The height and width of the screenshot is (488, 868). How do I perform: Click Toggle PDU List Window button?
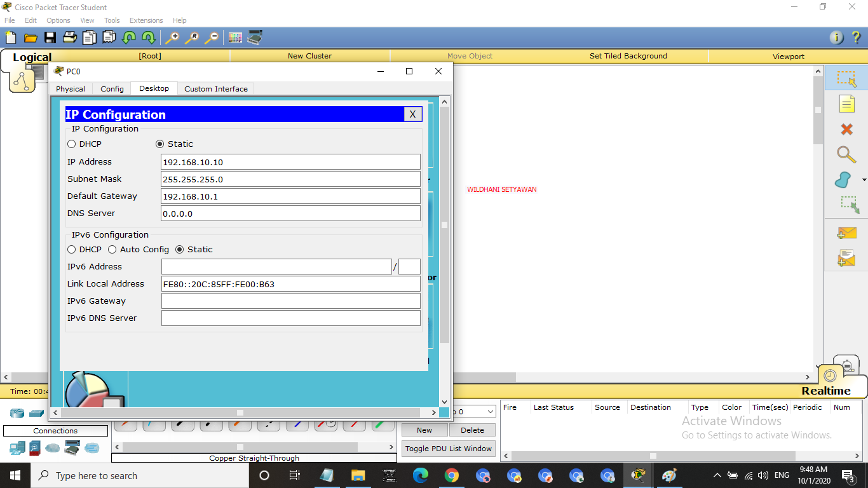click(449, 449)
